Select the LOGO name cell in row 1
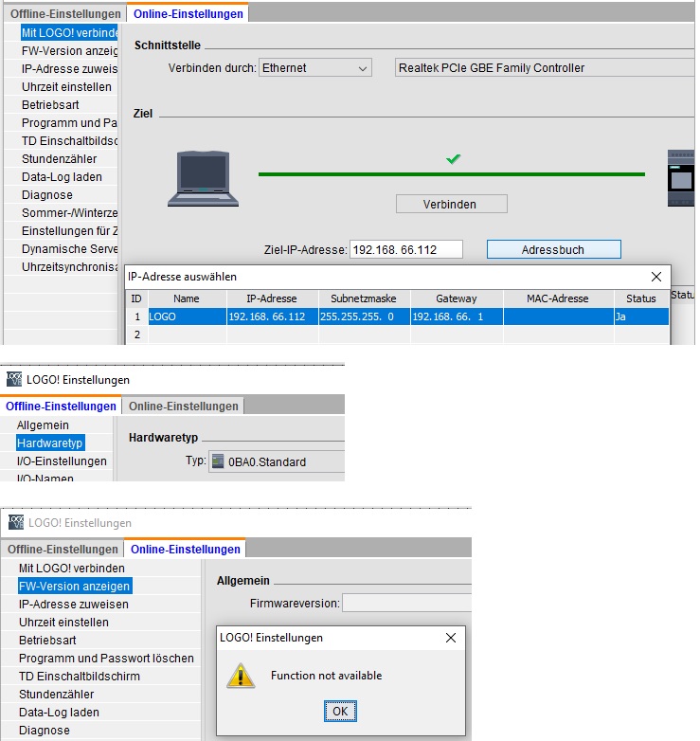 (187, 316)
